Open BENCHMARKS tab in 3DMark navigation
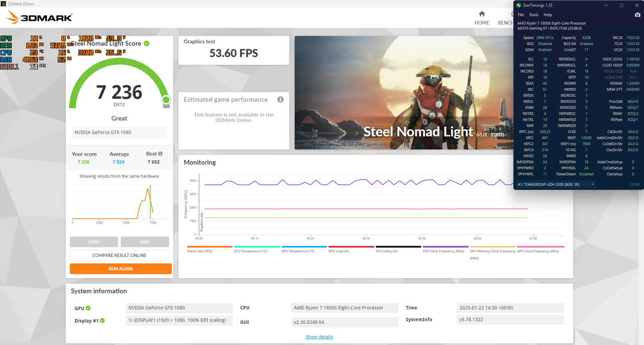This screenshot has height=345, width=644. pos(505,23)
